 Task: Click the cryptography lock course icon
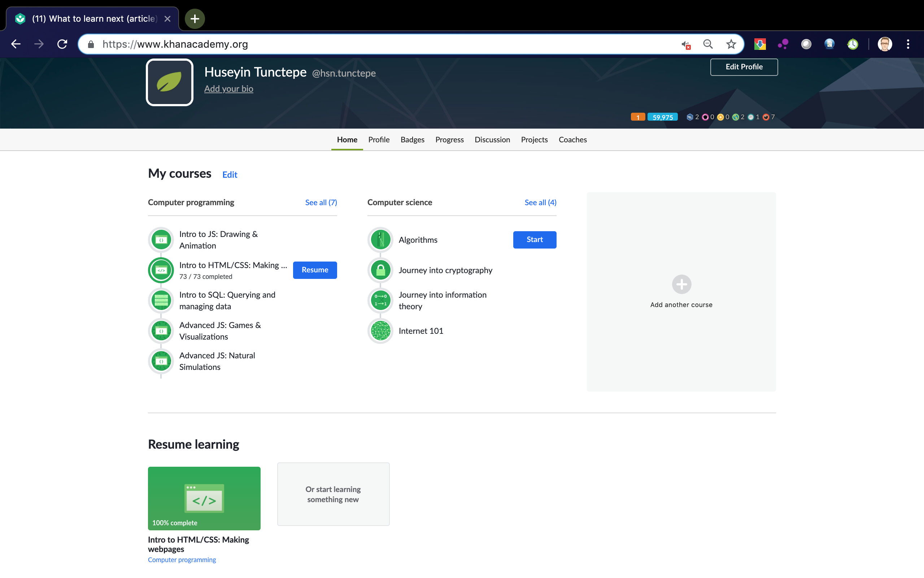pos(380,270)
